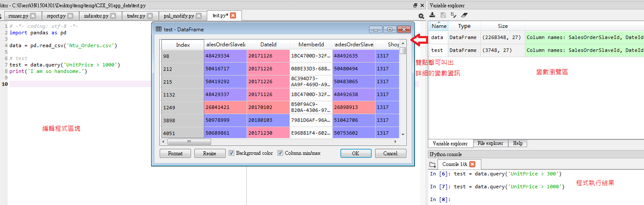Screen dimensions: 644x205
Task: Open the editor options gear icon
Action: tap(421, 16)
